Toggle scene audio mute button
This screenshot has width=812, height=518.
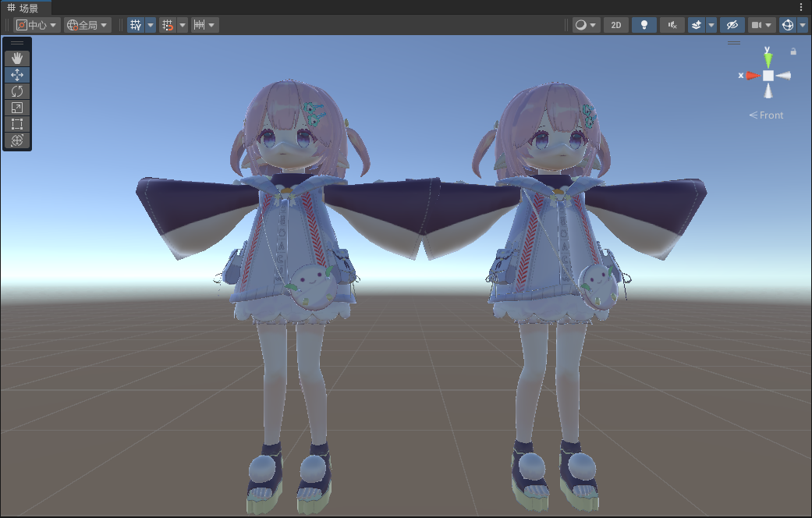pyautogui.click(x=672, y=25)
